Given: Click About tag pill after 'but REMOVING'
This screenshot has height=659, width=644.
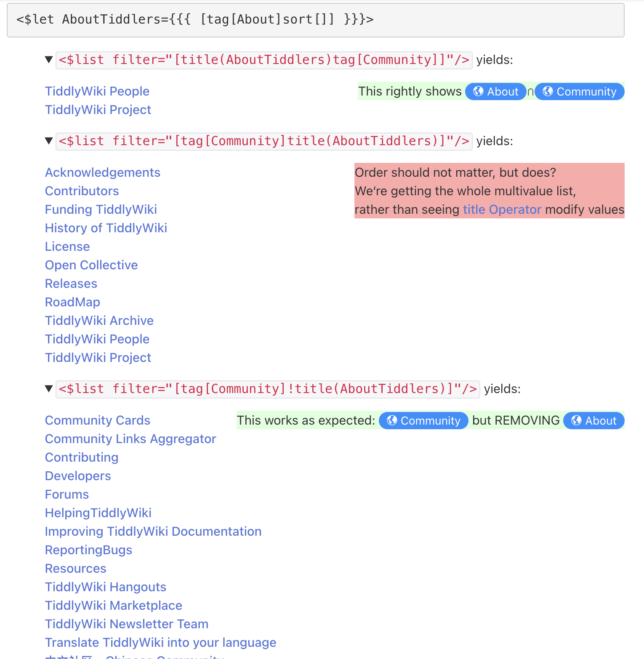Looking at the screenshot, I should [593, 421].
